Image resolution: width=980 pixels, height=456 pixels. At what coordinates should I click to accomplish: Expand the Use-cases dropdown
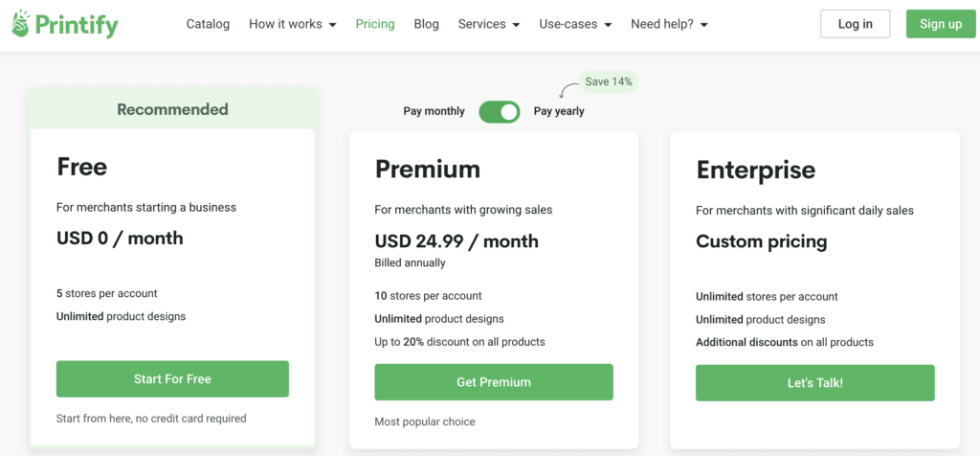(x=575, y=24)
